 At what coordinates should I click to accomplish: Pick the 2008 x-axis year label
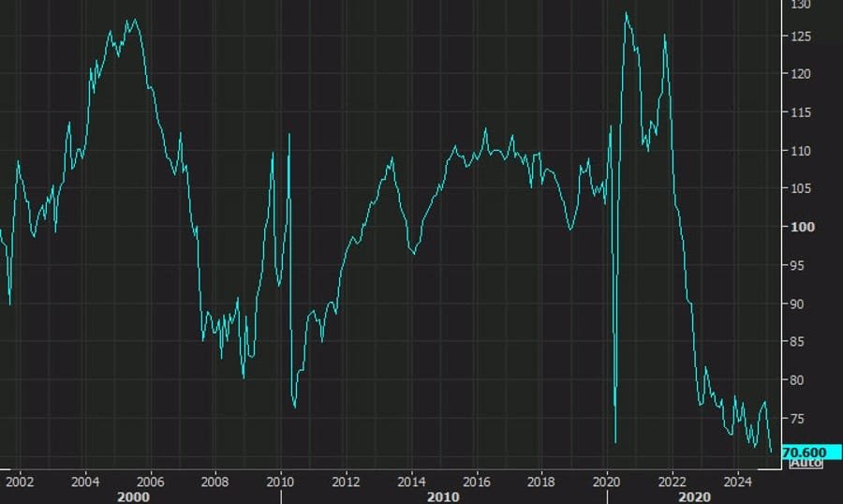(215, 482)
